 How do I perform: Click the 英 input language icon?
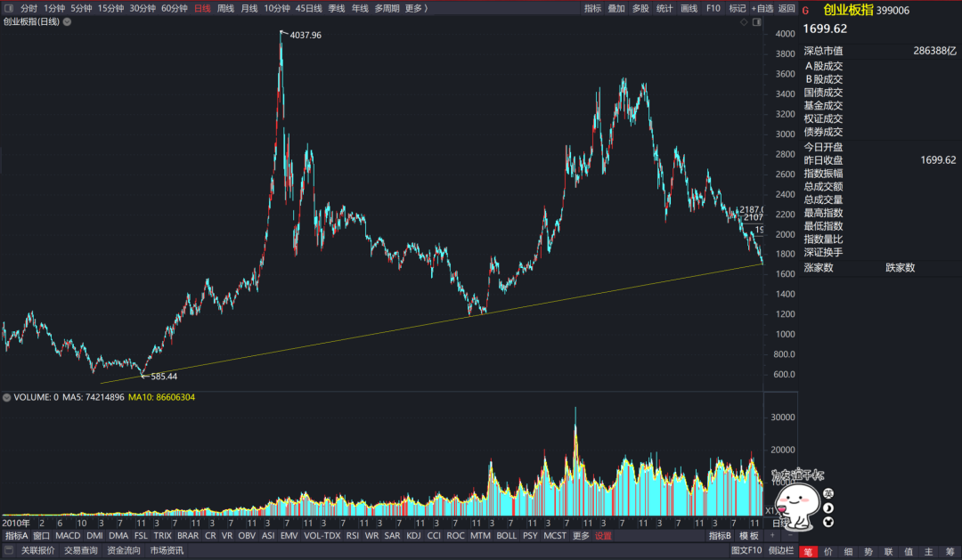pyautogui.click(x=828, y=493)
